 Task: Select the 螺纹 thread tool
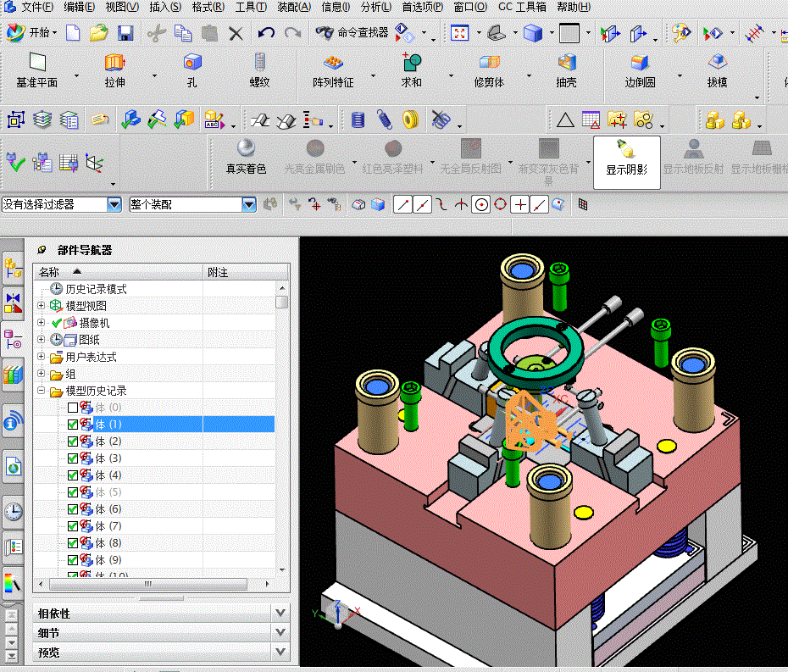pos(259,70)
